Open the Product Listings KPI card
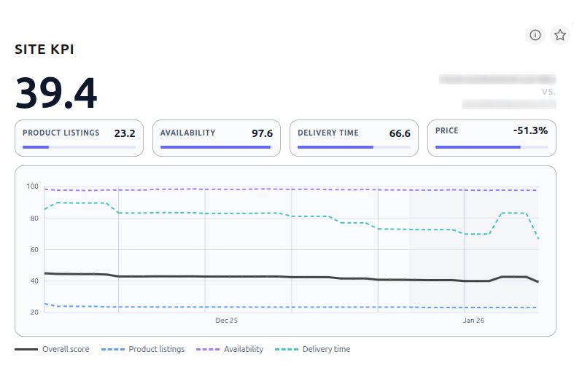Image resolution: width=574 pixels, height=392 pixels. pyautogui.click(x=79, y=138)
